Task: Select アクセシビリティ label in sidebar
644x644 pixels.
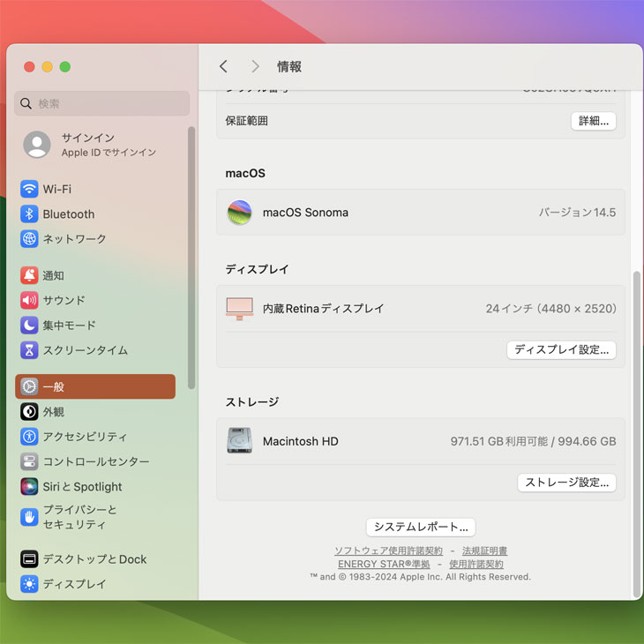Action: [x=85, y=436]
